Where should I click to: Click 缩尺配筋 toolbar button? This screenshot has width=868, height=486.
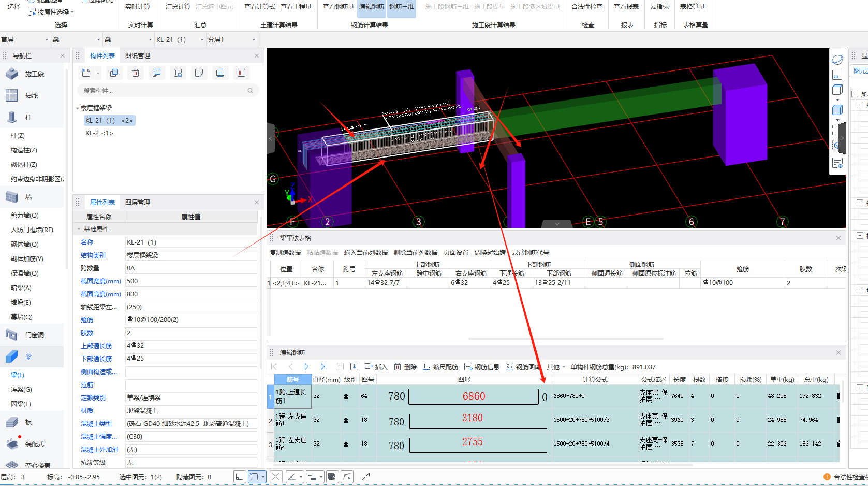pyautogui.click(x=440, y=367)
